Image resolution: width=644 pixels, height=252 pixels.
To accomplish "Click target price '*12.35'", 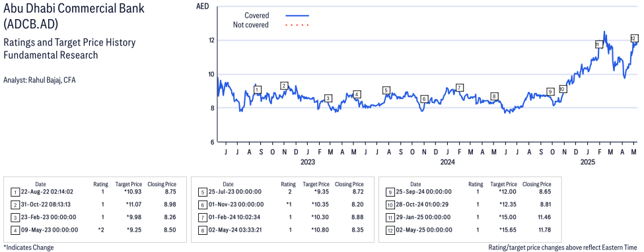I will coord(508,205).
